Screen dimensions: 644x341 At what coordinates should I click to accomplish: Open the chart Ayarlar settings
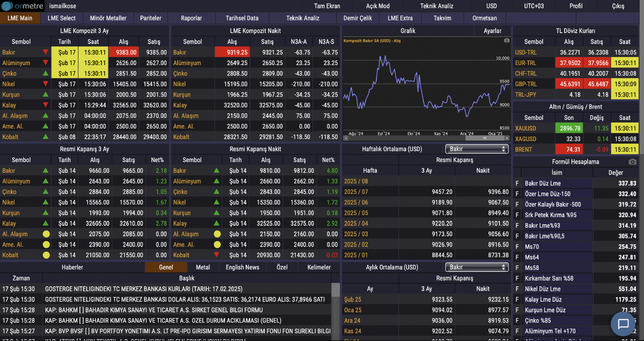[x=492, y=31]
